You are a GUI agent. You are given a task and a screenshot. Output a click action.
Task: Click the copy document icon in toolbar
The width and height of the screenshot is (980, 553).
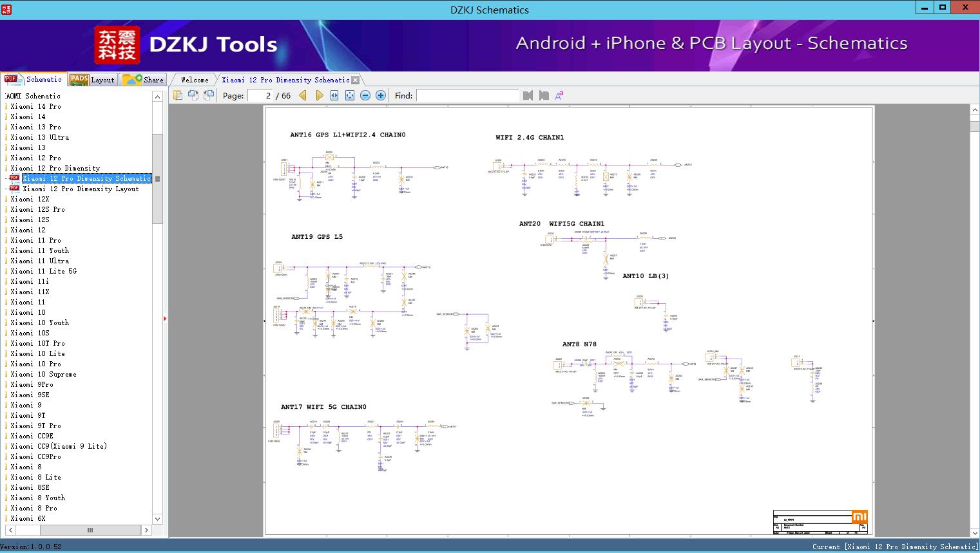[x=177, y=95]
